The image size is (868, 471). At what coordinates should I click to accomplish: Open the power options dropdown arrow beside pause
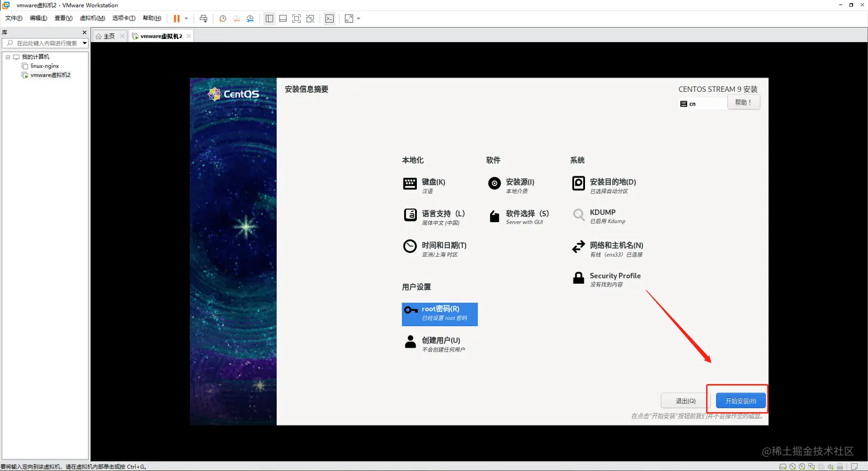click(x=186, y=18)
